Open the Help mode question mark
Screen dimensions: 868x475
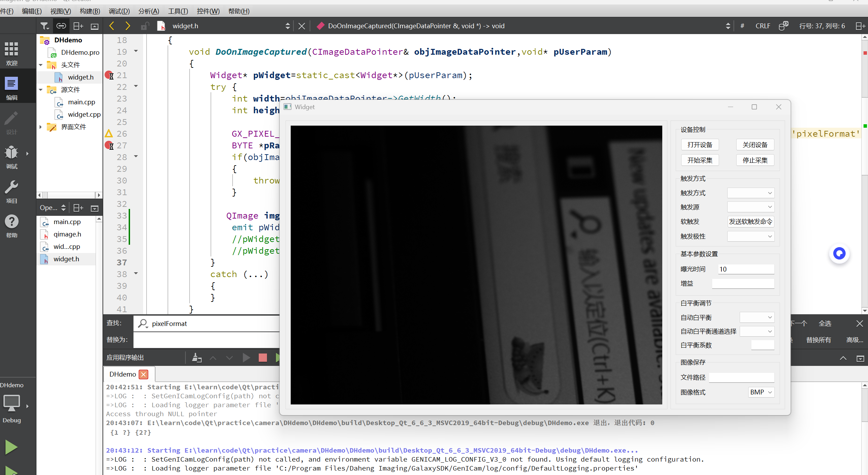(x=11, y=225)
